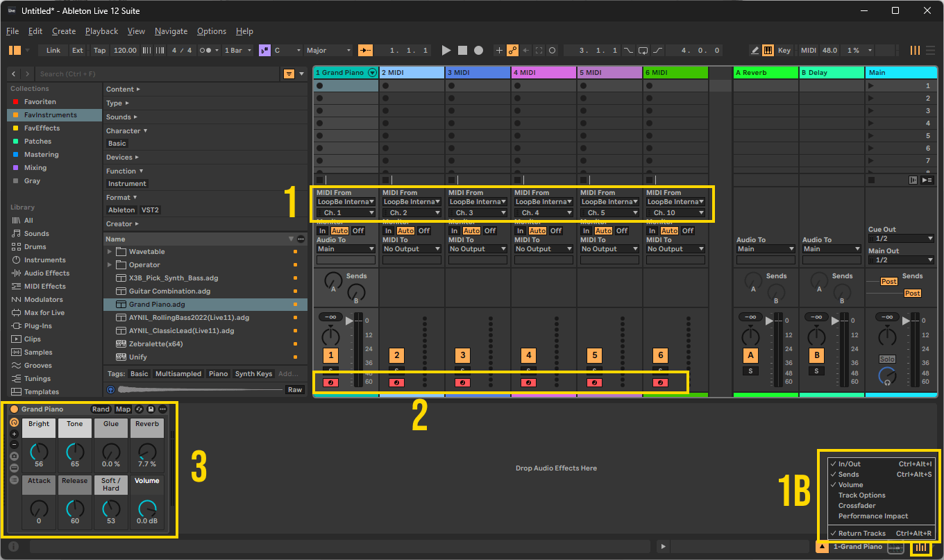944x560 pixels.
Task: Open the Major scale dropdown
Action: 328,50
